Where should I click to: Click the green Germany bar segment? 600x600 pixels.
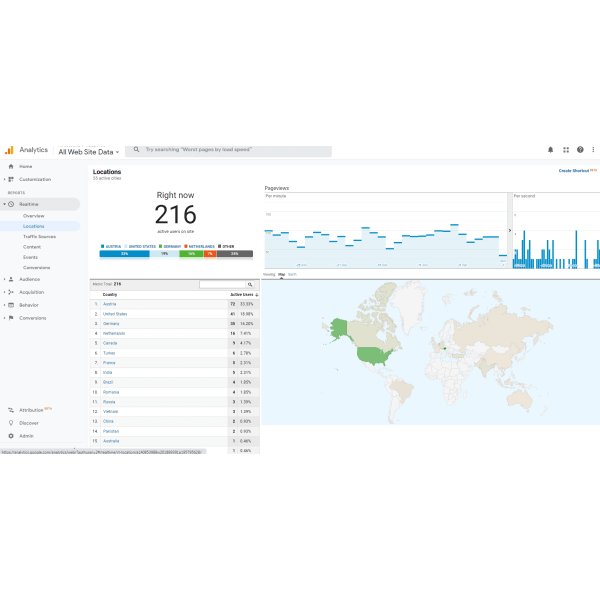[191, 254]
